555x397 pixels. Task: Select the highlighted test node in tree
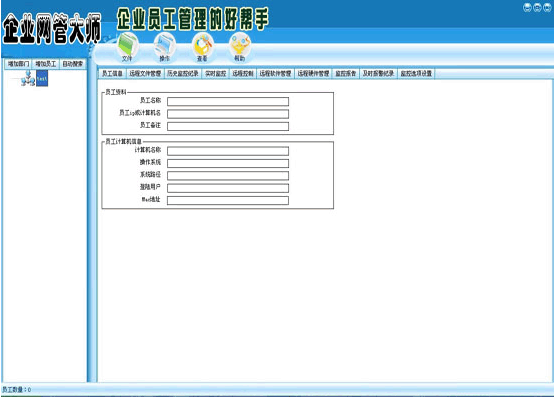click(42, 79)
